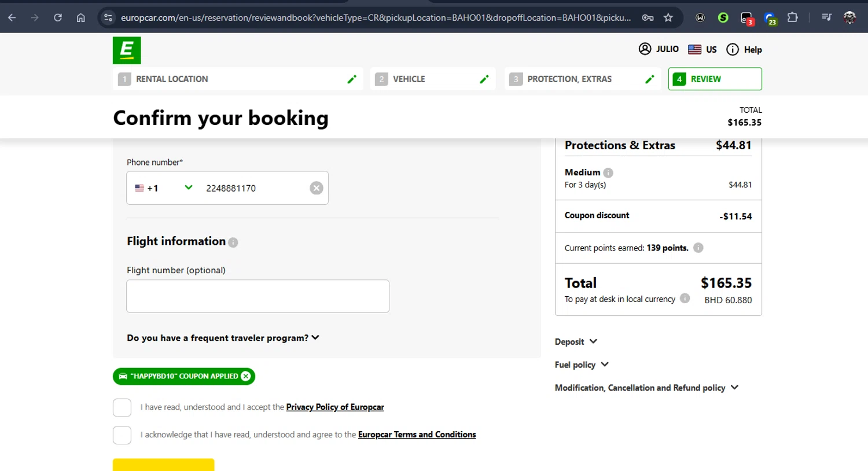Open the green S extension
868x471 pixels.
coord(723,17)
